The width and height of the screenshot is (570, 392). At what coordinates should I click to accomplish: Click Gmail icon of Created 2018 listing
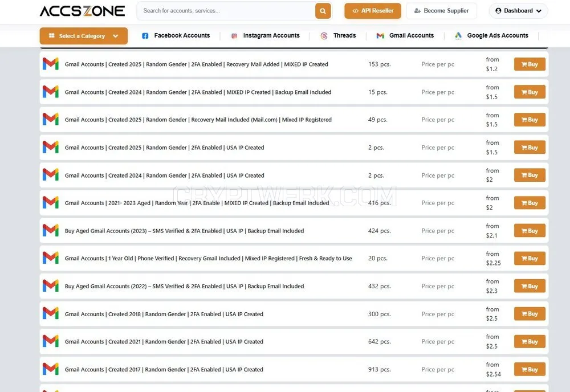tap(51, 313)
